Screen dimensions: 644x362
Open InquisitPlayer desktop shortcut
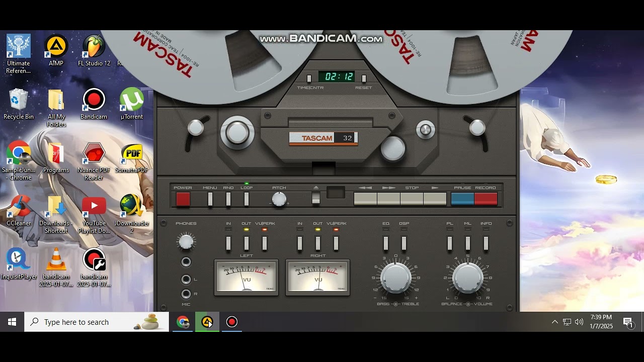tap(19, 264)
